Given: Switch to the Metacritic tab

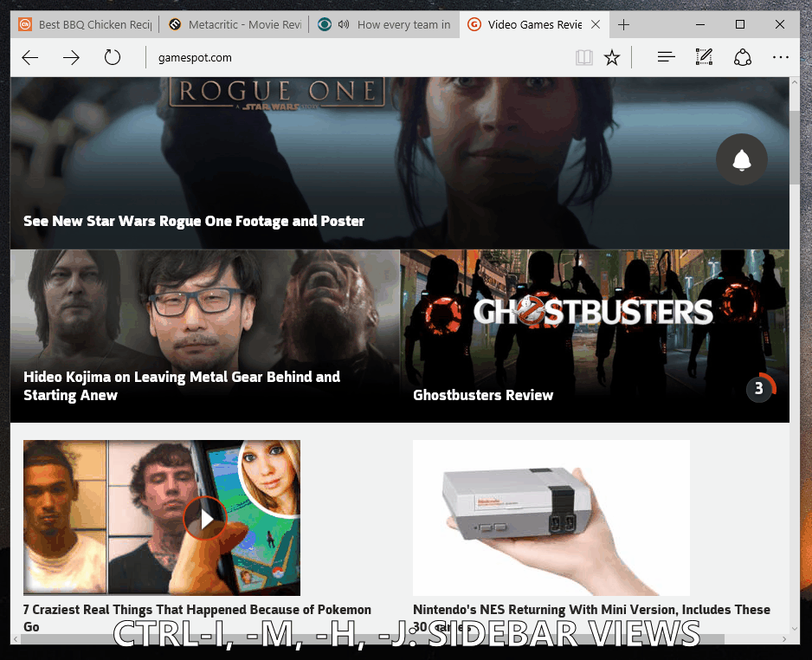Looking at the screenshot, I should [234, 24].
